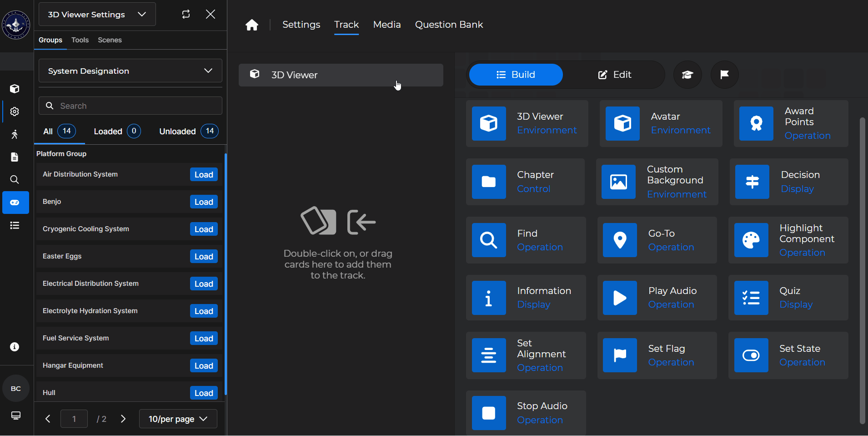The image size is (868, 436).
Task: Add the Highlight Component Operation card
Action: [x=788, y=240]
